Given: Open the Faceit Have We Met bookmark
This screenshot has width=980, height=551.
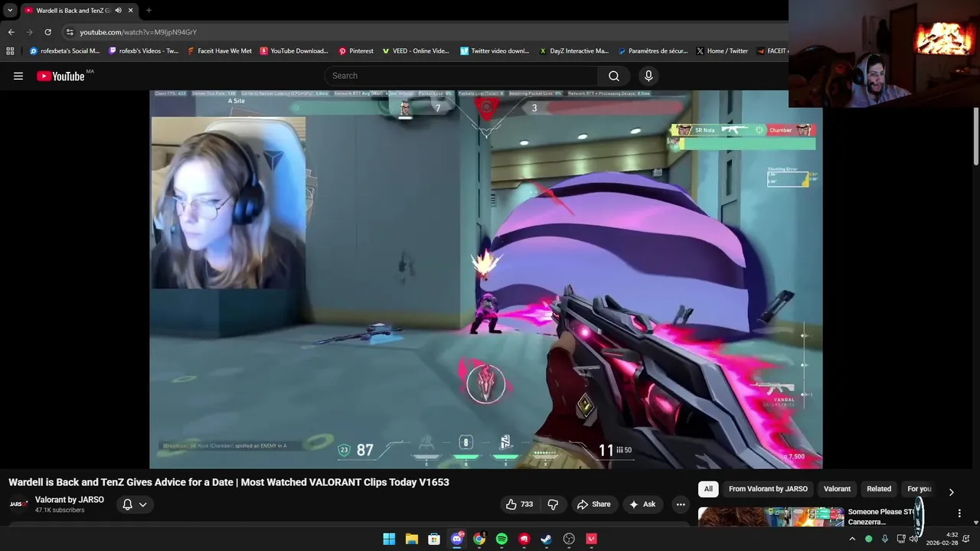Looking at the screenshot, I should (x=219, y=51).
